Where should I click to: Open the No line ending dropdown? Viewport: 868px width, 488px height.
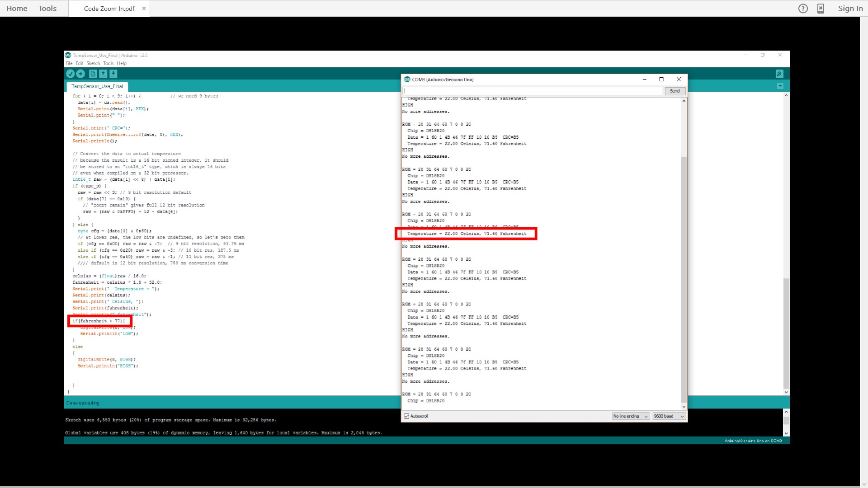tap(631, 416)
